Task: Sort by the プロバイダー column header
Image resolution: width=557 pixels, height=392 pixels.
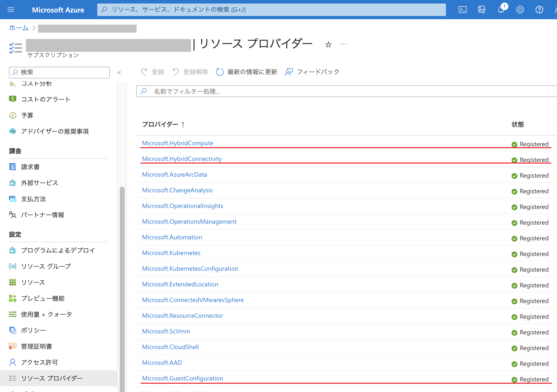Action: point(163,124)
